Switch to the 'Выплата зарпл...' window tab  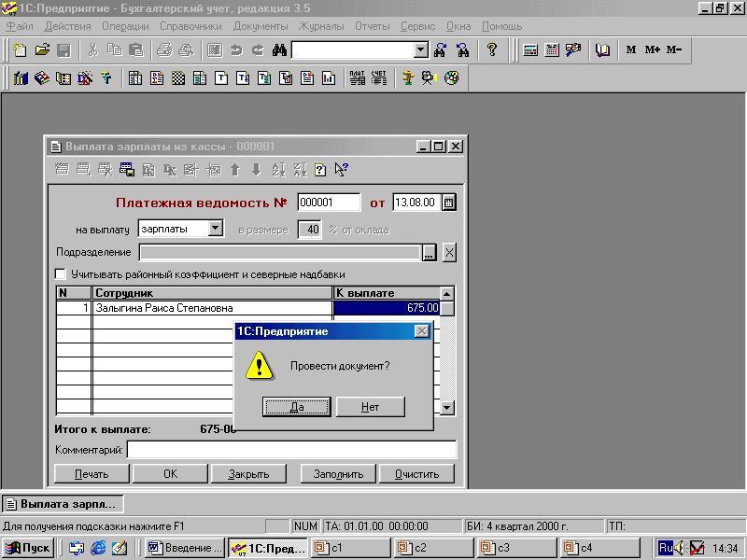tap(63, 504)
